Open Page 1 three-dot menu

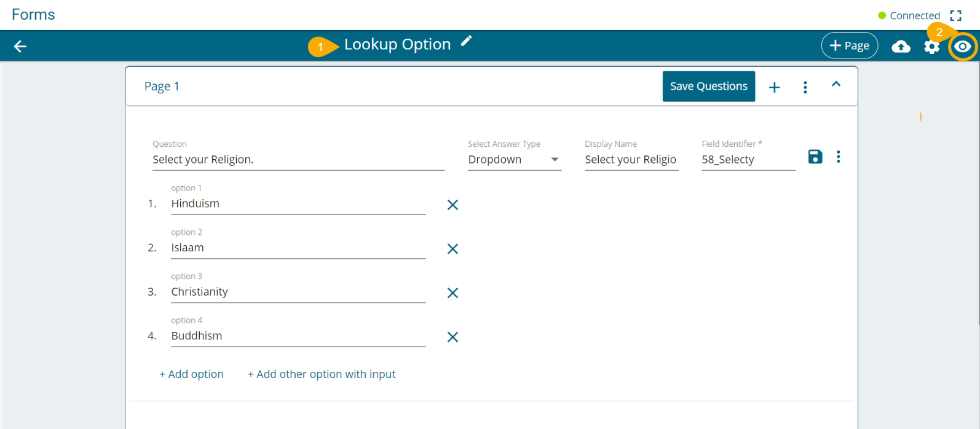pyautogui.click(x=805, y=87)
